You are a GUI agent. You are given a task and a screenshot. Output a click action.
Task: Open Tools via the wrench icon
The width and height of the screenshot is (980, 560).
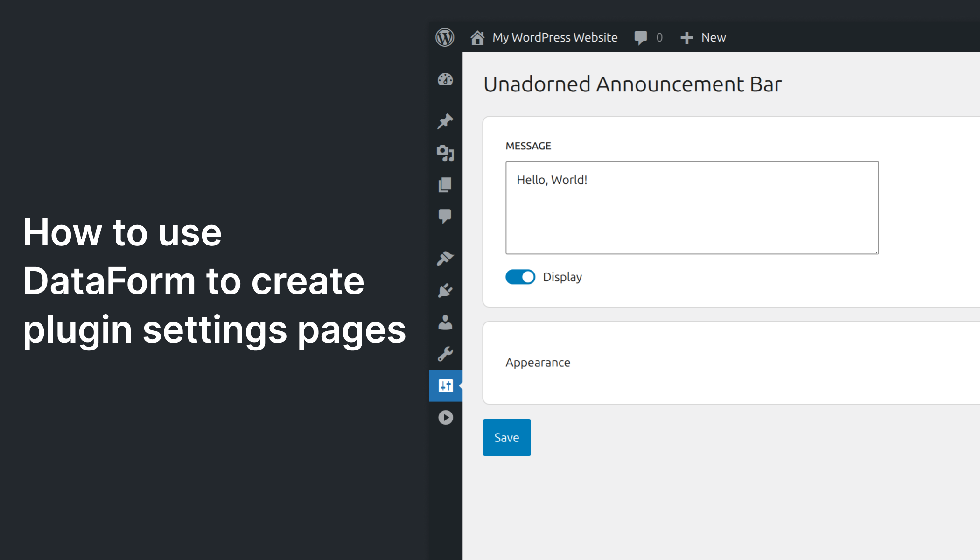(445, 354)
